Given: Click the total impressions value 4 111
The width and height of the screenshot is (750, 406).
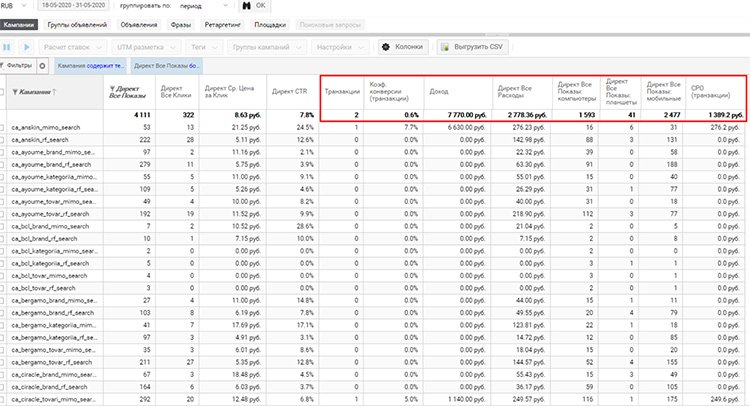Looking at the screenshot, I should (x=142, y=115).
